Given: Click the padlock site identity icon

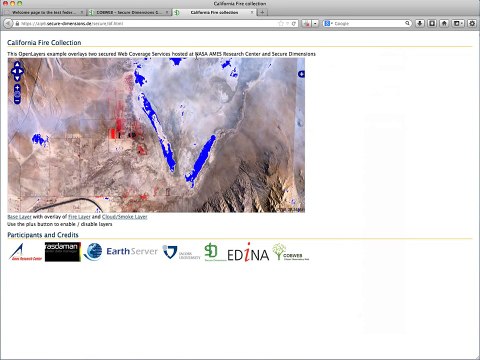Looking at the screenshot, I should 17,24.
